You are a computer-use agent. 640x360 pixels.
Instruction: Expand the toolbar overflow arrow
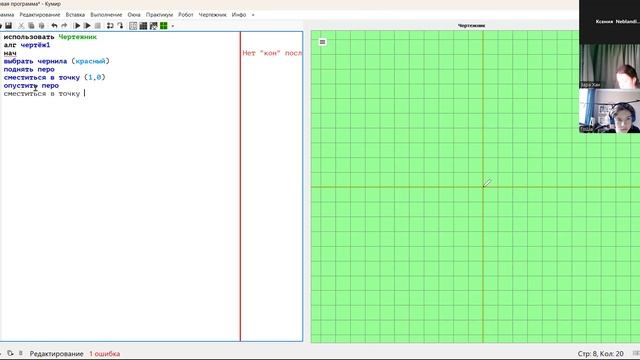173,26
